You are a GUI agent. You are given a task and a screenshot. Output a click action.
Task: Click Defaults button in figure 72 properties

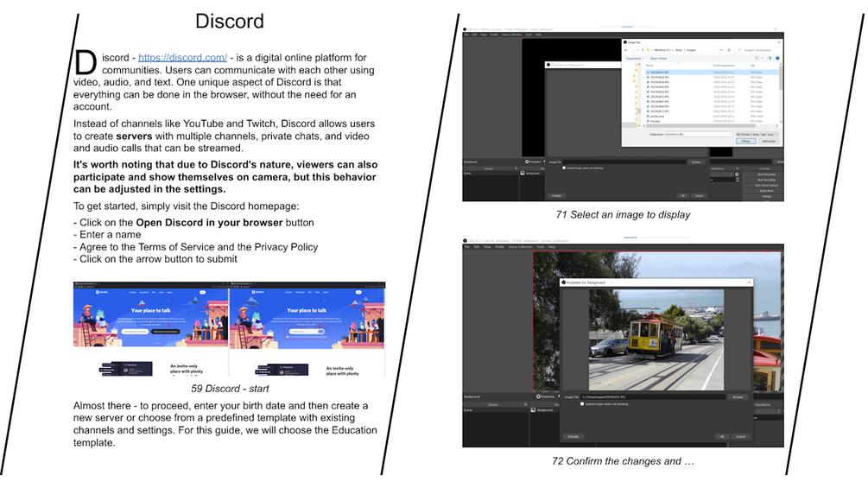(x=573, y=436)
